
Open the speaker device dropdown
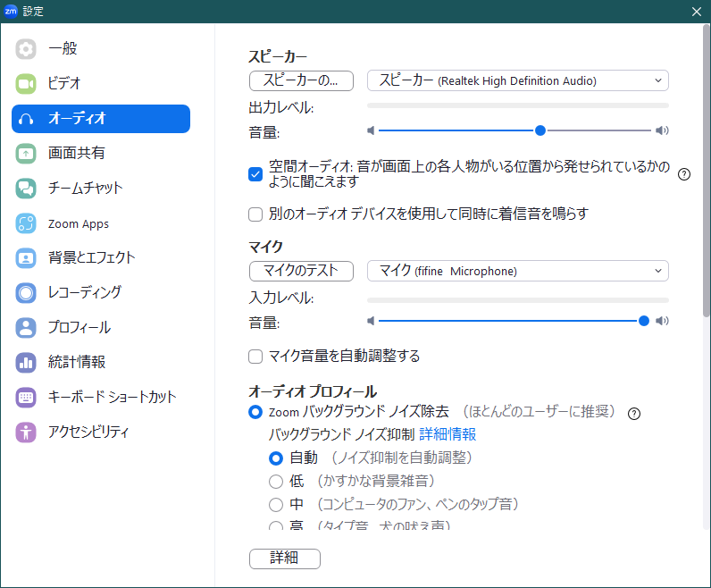[518, 80]
